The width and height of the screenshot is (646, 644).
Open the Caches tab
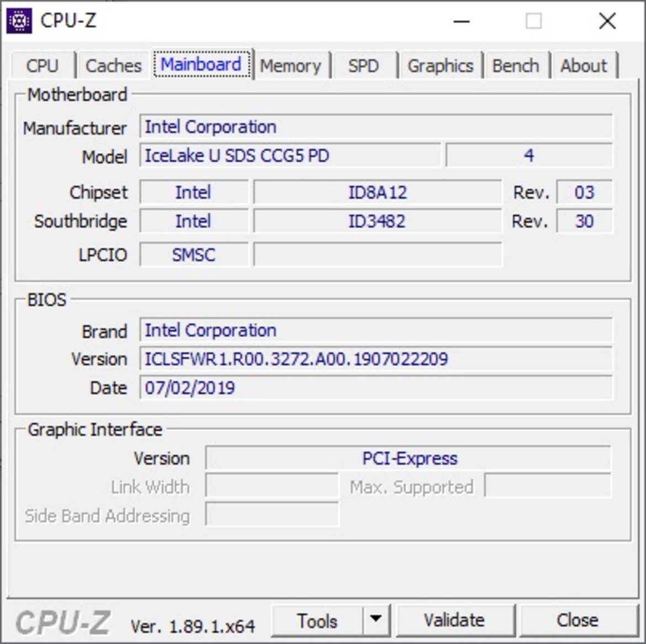point(113,66)
